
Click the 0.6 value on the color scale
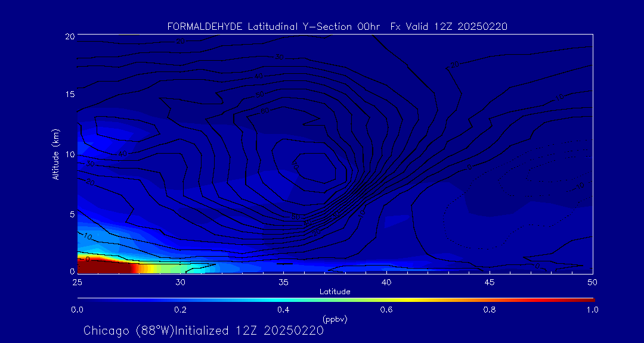click(386, 310)
